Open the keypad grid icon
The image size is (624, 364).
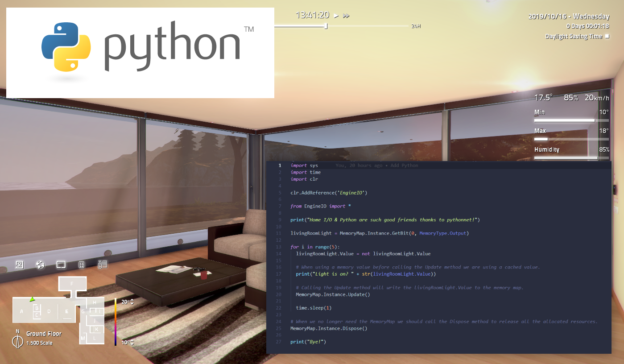click(82, 265)
